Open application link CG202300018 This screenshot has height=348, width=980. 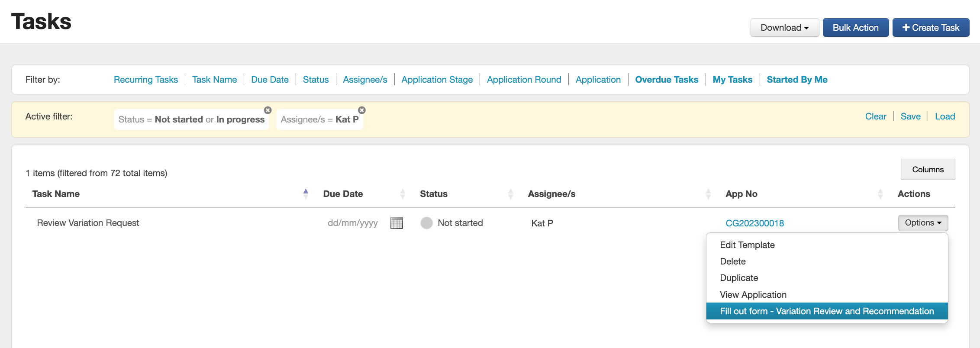[754, 223]
